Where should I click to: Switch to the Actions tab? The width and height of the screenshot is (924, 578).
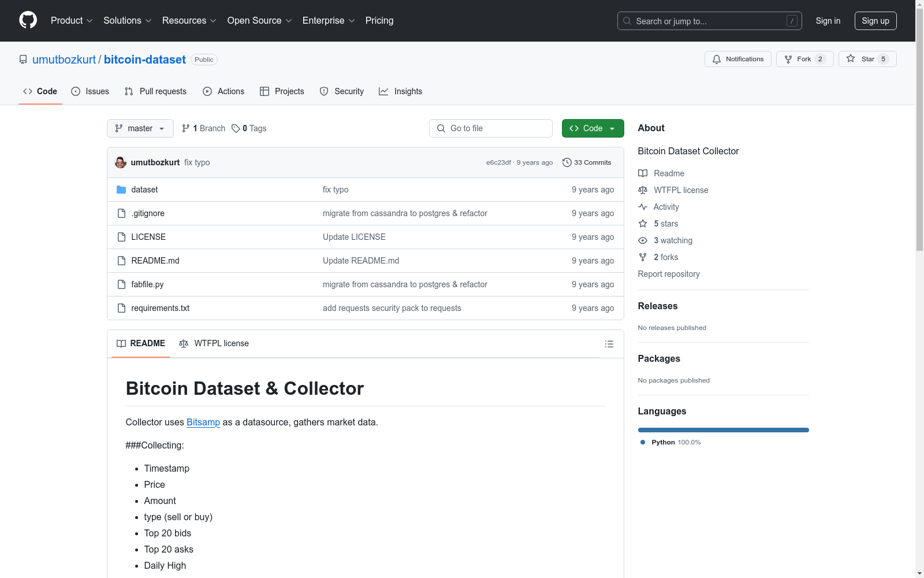(x=223, y=91)
